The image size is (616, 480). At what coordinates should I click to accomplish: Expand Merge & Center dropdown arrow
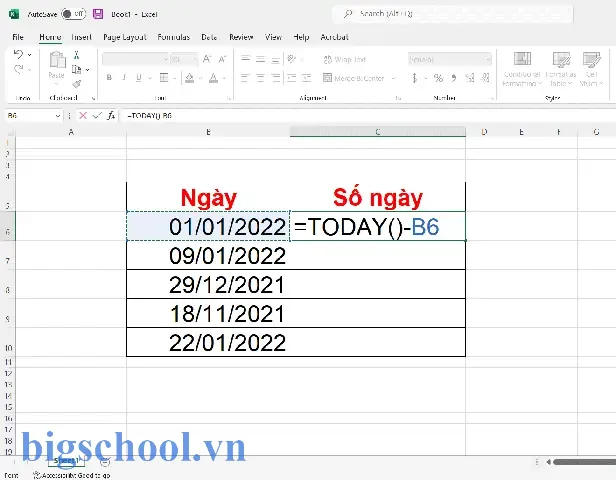[x=393, y=79]
